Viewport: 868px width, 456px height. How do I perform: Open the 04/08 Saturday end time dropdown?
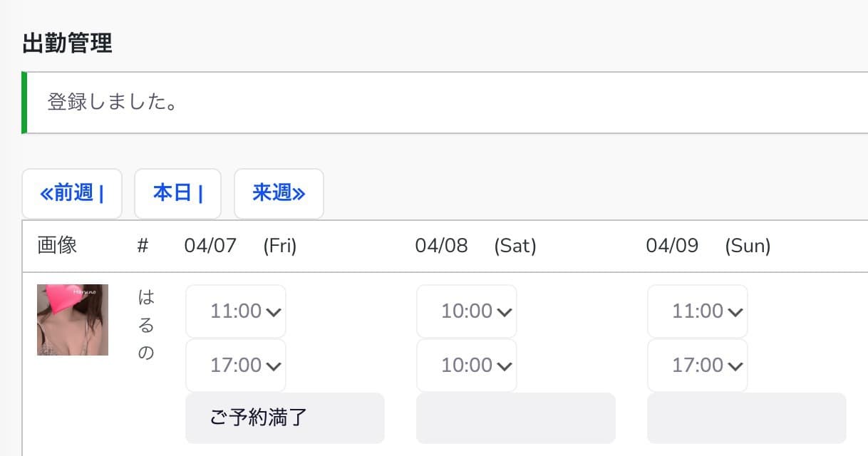point(467,366)
